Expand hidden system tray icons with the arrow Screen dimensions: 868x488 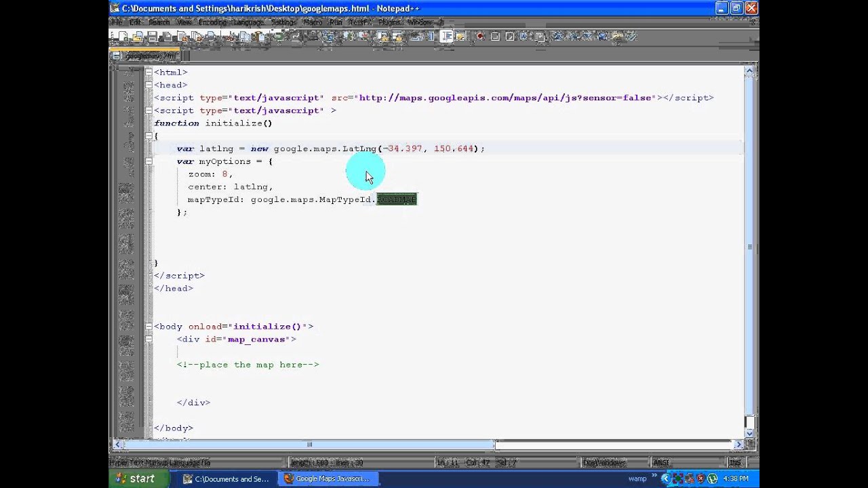(x=665, y=479)
